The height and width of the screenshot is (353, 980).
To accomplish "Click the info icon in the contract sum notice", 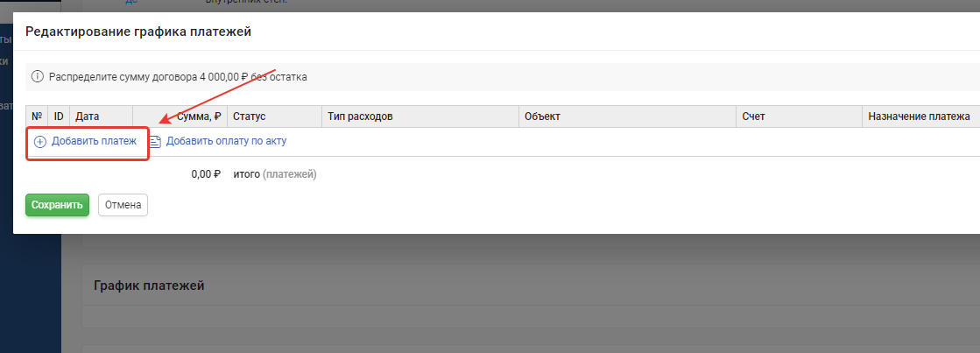I will point(38,77).
